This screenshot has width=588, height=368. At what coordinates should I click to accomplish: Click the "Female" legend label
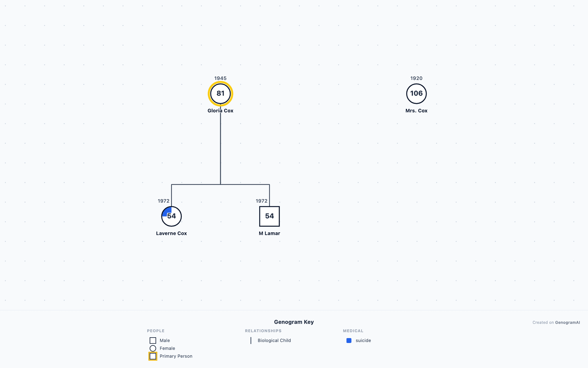pos(167,348)
